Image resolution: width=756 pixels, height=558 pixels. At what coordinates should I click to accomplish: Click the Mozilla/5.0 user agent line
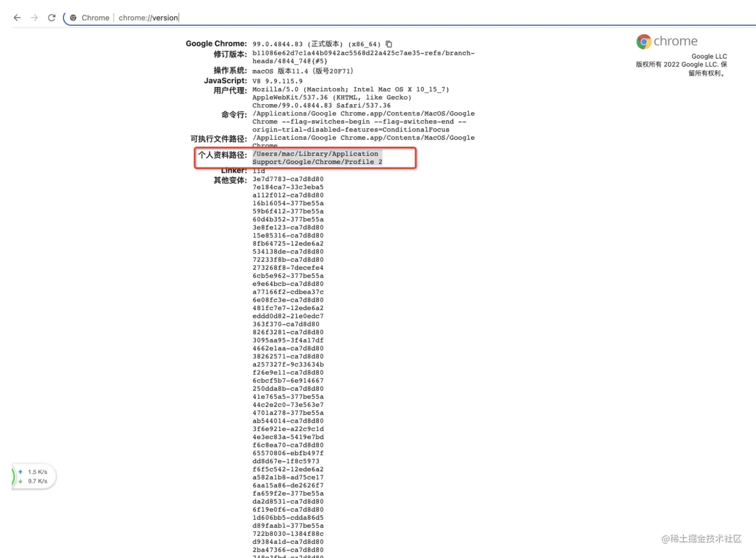click(x=351, y=89)
